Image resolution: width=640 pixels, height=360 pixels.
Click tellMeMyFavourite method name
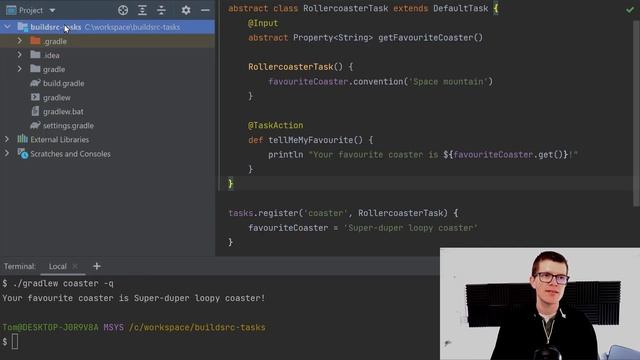pyautogui.click(x=311, y=140)
